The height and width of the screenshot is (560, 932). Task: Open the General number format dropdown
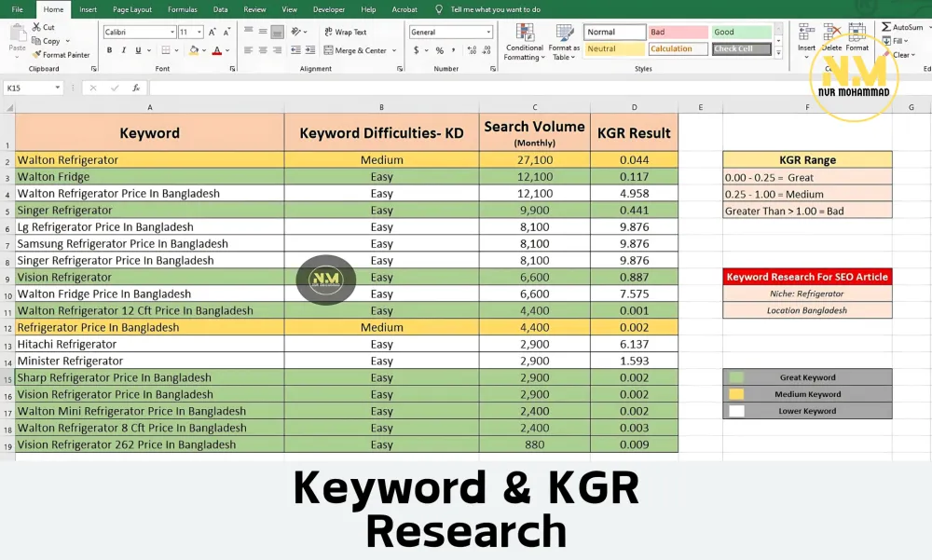point(488,32)
